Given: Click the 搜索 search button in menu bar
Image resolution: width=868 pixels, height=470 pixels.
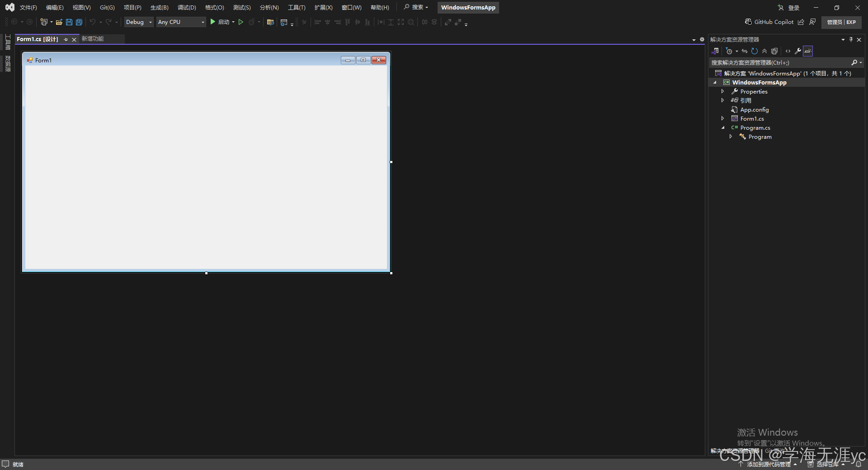Looking at the screenshot, I should click(416, 7).
